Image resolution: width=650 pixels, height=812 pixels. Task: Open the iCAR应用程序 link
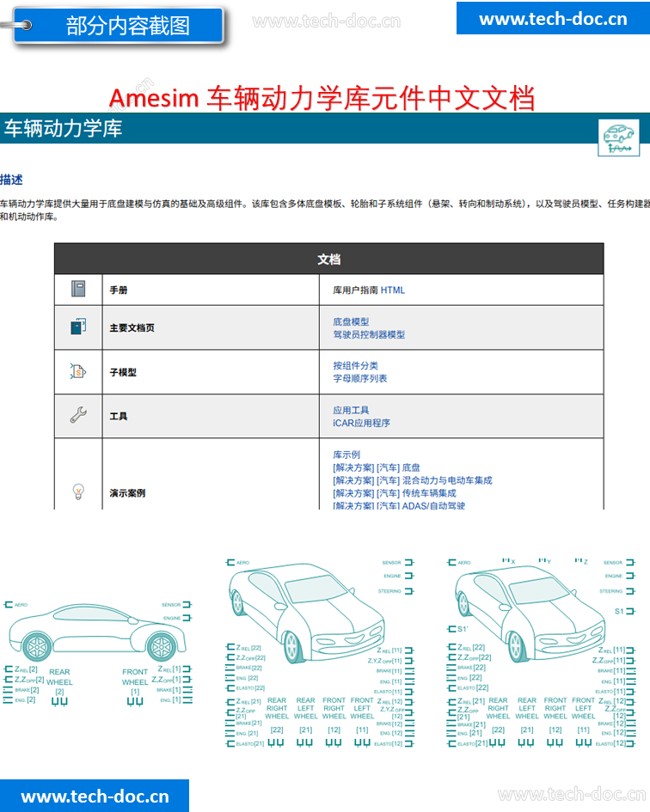361,423
